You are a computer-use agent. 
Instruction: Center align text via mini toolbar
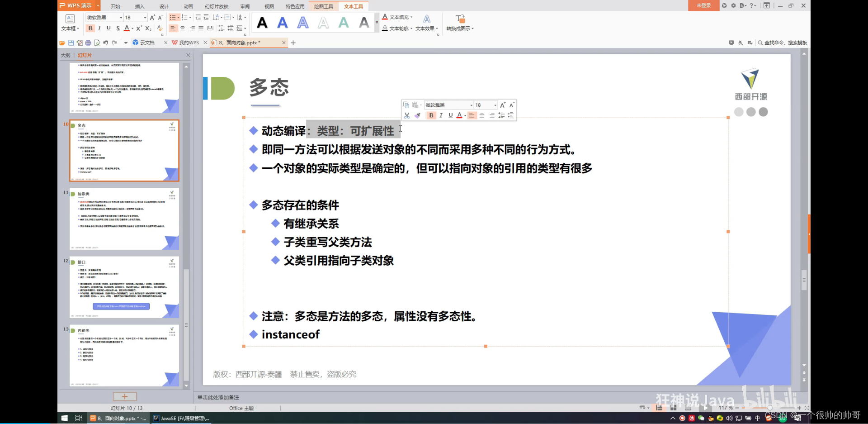pos(482,115)
